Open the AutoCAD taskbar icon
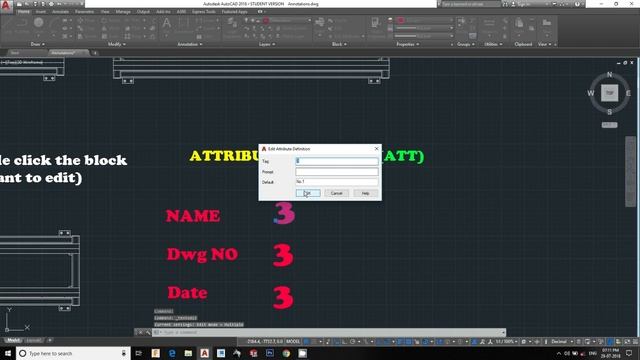Screen dimensions: 640x360 point(204,353)
